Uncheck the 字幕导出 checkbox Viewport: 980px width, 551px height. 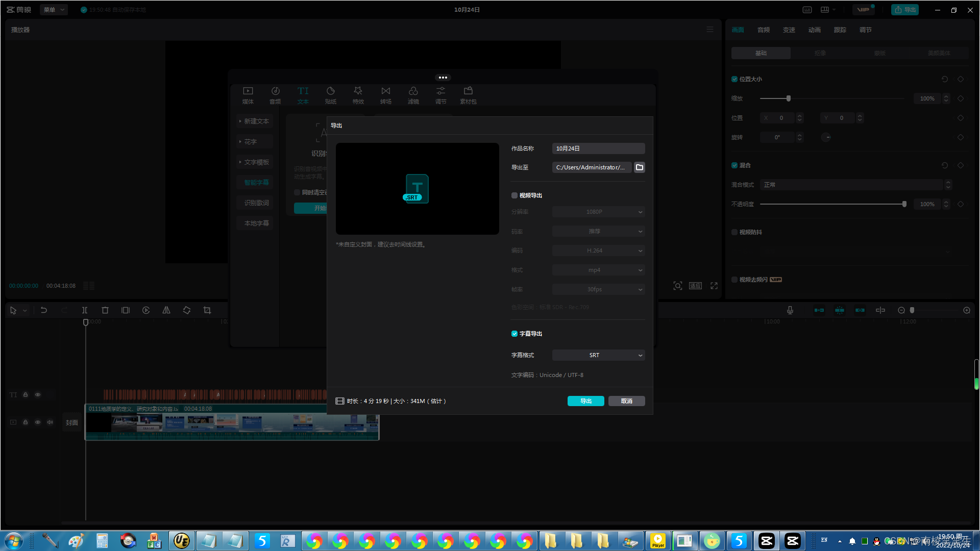coord(514,334)
